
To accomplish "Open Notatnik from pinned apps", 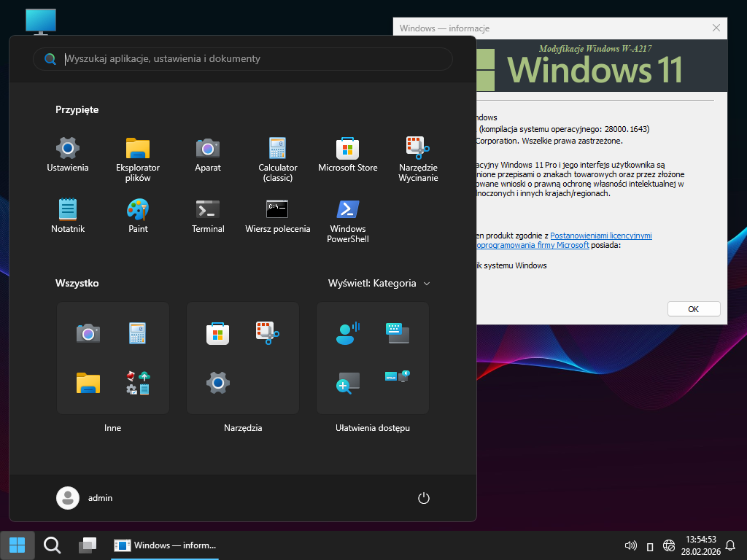I will tap(68, 216).
